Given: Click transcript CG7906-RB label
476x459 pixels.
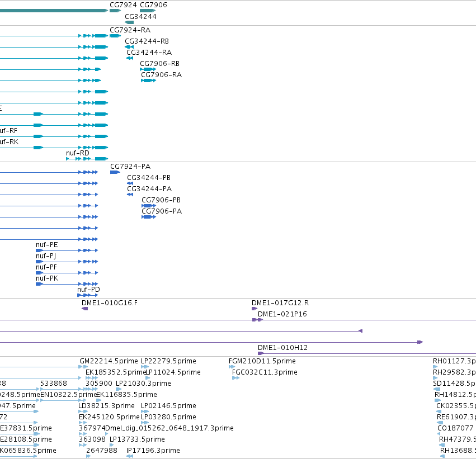Looking at the screenshot, I should pyautogui.click(x=159, y=64).
